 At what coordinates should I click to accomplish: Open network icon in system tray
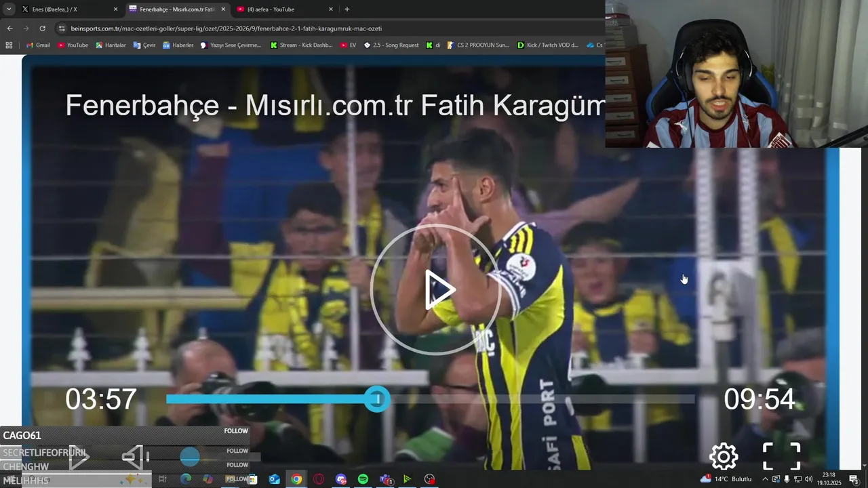[797, 479]
